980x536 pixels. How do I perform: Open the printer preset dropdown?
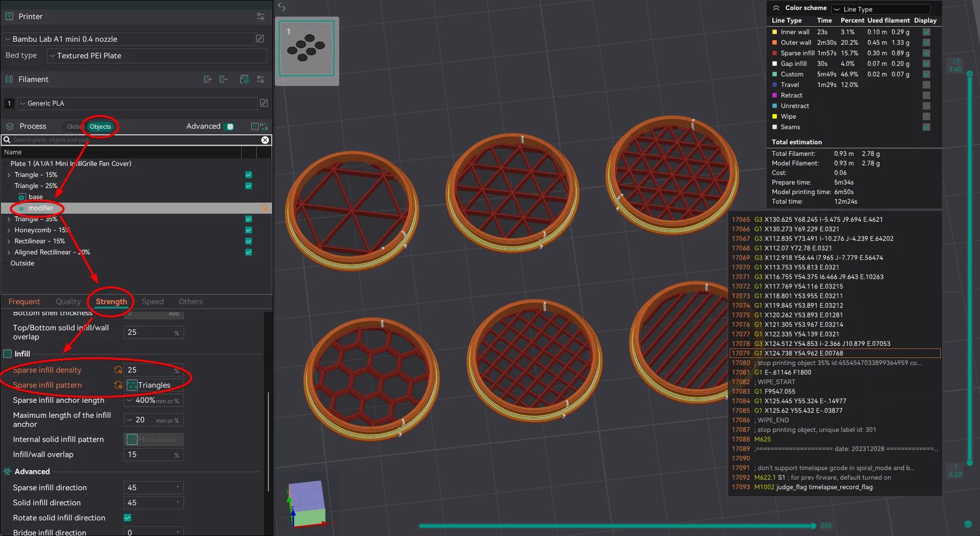click(x=129, y=39)
